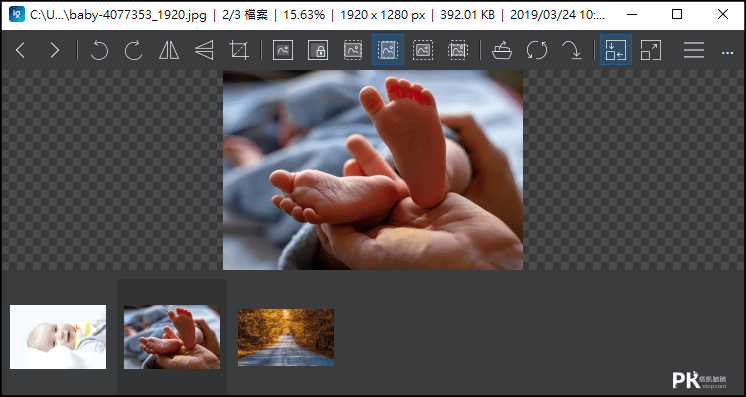The height and width of the screenshot is (397, 746).
Task: Click the main baby feet image
Action: coord(373,170)
